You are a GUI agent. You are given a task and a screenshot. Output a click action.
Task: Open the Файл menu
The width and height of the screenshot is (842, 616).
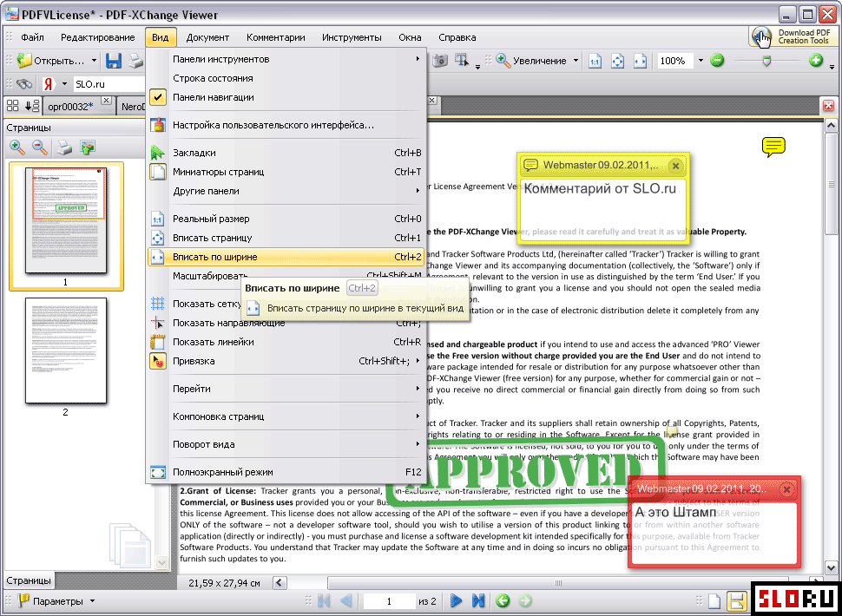point(32,37)
